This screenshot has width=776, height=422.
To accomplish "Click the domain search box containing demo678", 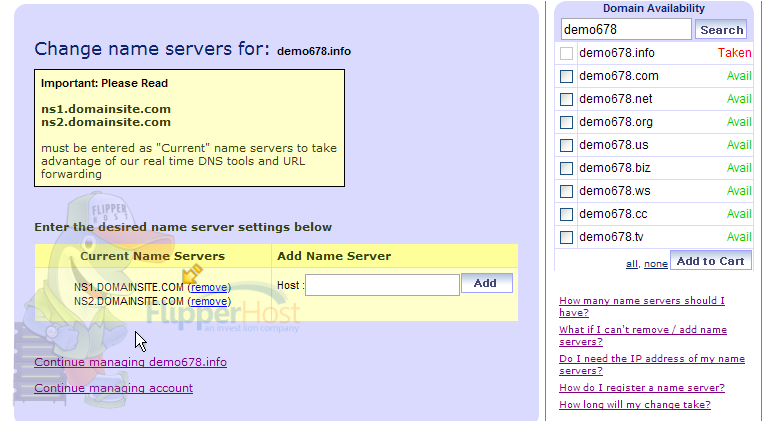I will tap(626, 29).
